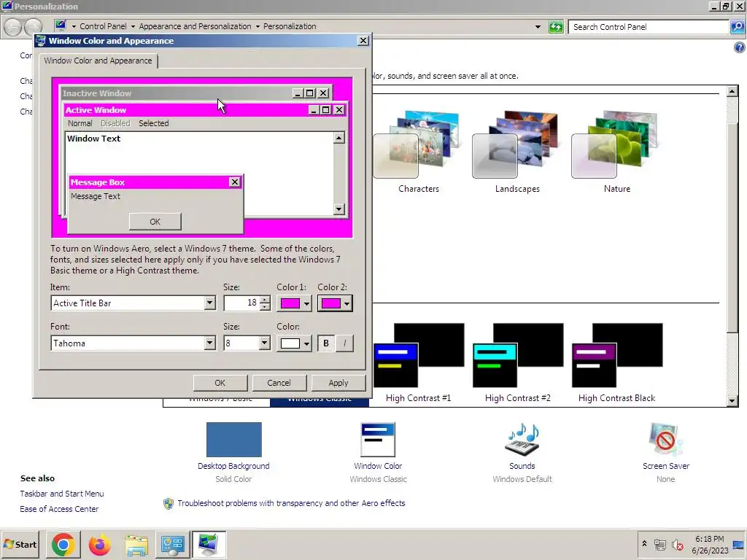Click the search magnifier icon
Image resolution: width=747 pixels, height=560 pixels.
tap(737, 27)
